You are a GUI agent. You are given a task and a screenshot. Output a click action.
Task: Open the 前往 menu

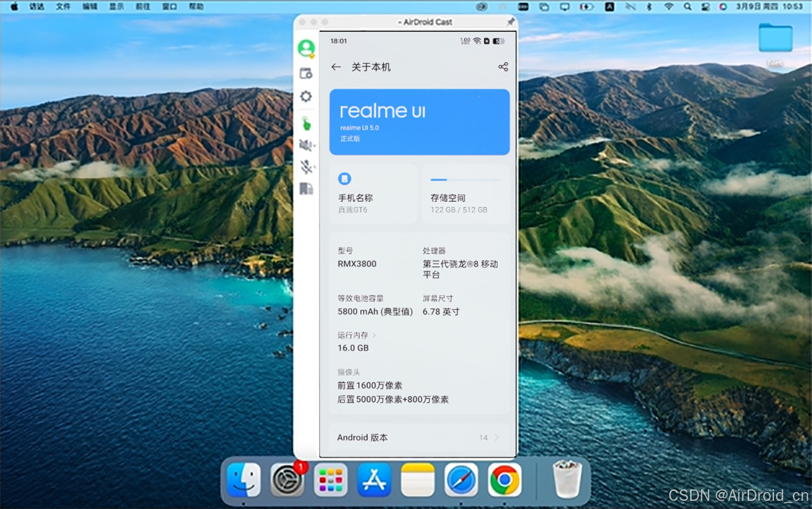click(x=143, y=6)
